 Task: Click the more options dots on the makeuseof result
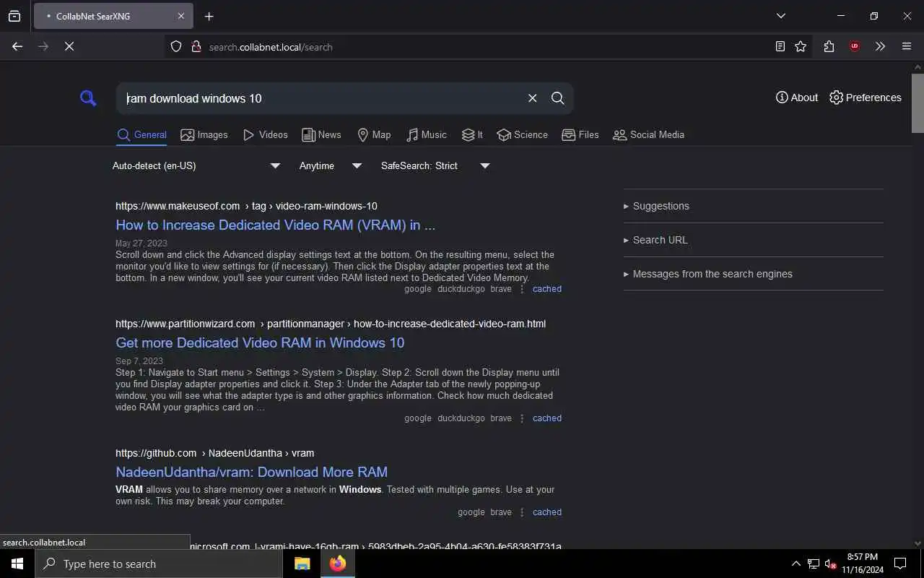522,289
